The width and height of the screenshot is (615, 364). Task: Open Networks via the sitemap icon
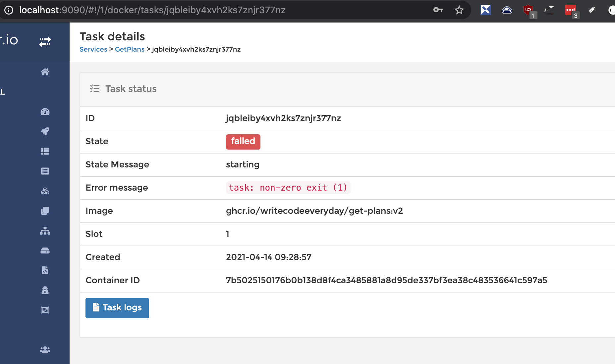(x=45, y=231)
